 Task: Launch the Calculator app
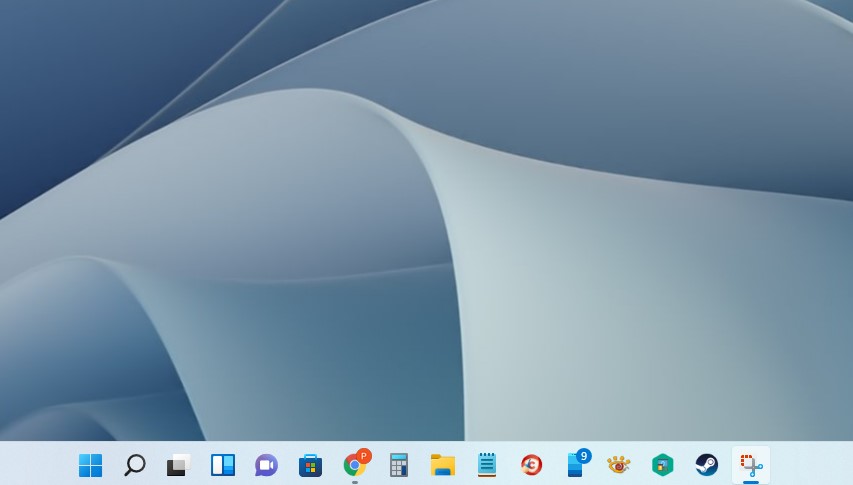point(399,465)
